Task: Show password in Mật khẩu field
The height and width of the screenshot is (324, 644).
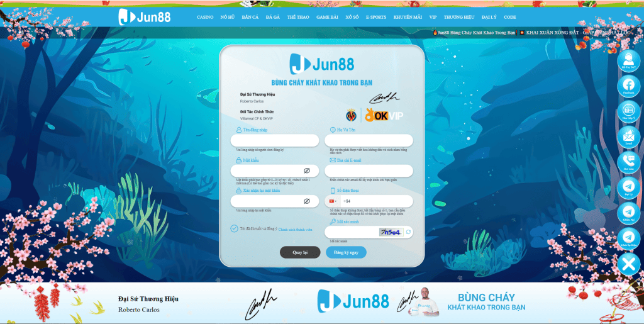Action: click(x=307, y=170)
